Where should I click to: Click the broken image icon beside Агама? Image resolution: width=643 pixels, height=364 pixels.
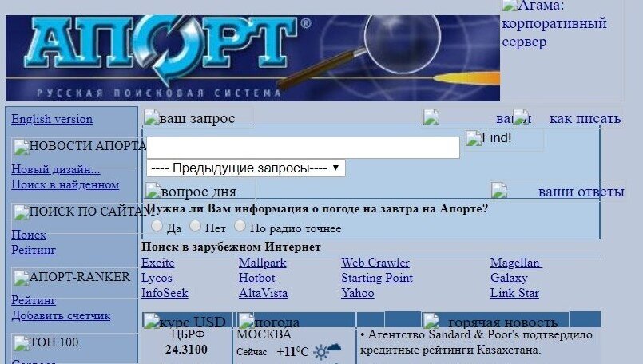coord(510,5)
